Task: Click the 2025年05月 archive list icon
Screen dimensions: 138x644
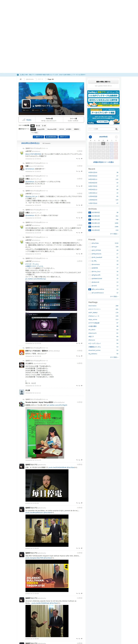Action: click(90, 213)
